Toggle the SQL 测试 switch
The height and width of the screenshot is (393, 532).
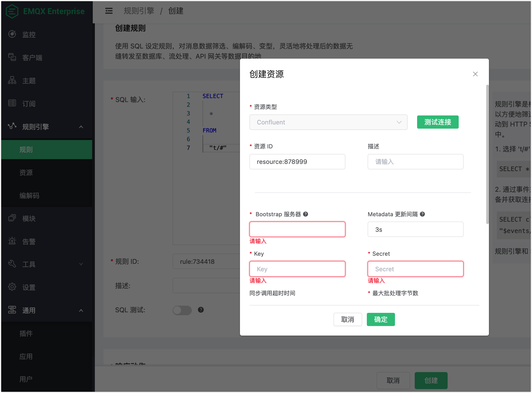pyautogui.click(x=182, y=310)
